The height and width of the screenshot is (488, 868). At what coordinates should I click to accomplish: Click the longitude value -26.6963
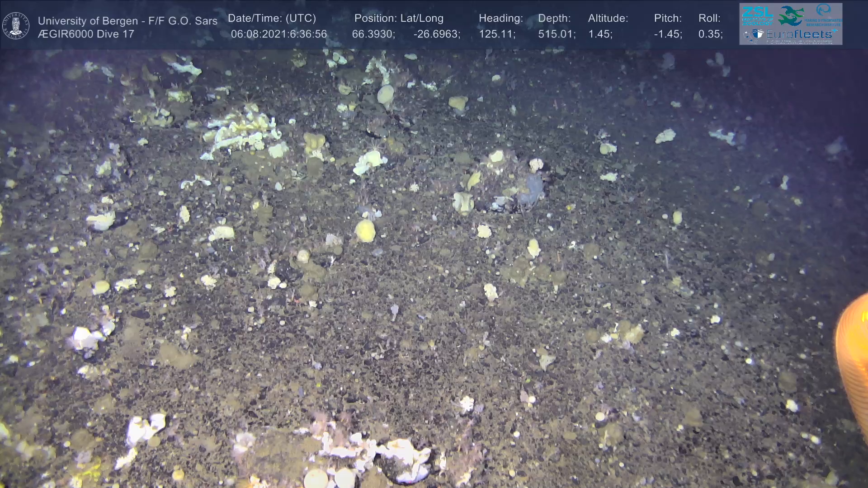tap(436, 34)
